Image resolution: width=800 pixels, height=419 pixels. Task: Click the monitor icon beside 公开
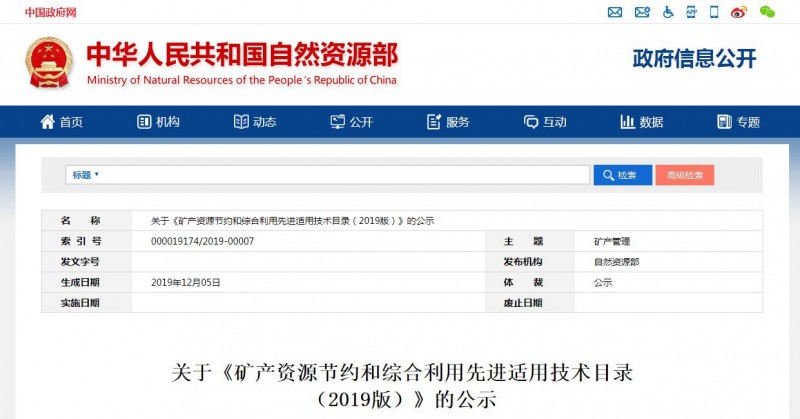[x=338, y=121]
